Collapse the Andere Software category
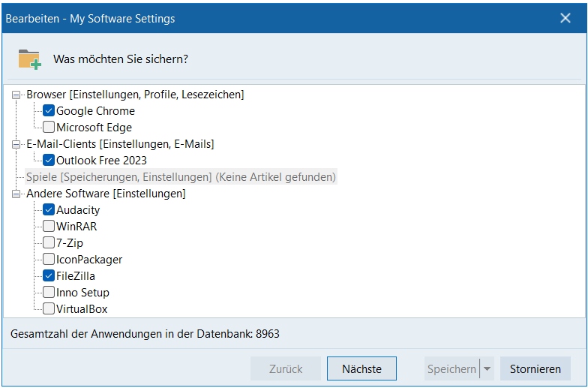The image size is (588, 388). 16,194
